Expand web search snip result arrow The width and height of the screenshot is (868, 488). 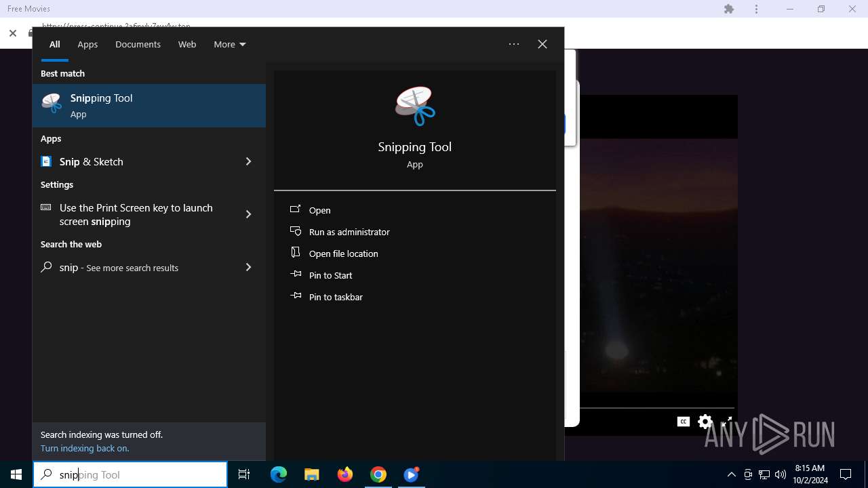(x=248, y=267)
